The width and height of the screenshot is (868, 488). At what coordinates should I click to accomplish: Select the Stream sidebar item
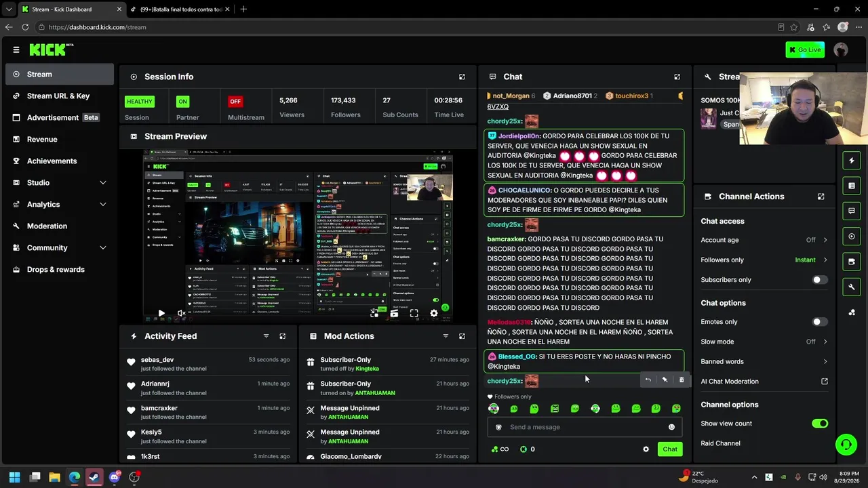click(x=60, y=75)
